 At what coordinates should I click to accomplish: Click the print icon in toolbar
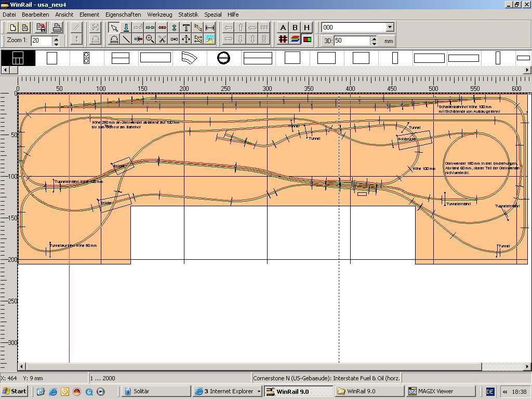click(x=57, y=28)
